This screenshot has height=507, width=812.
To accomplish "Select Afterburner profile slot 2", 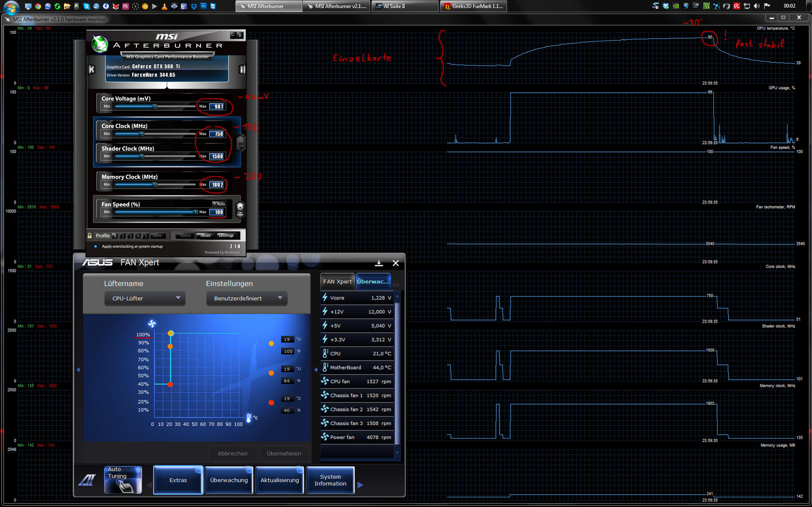I will pyautogui.click(x=123, y=236).
